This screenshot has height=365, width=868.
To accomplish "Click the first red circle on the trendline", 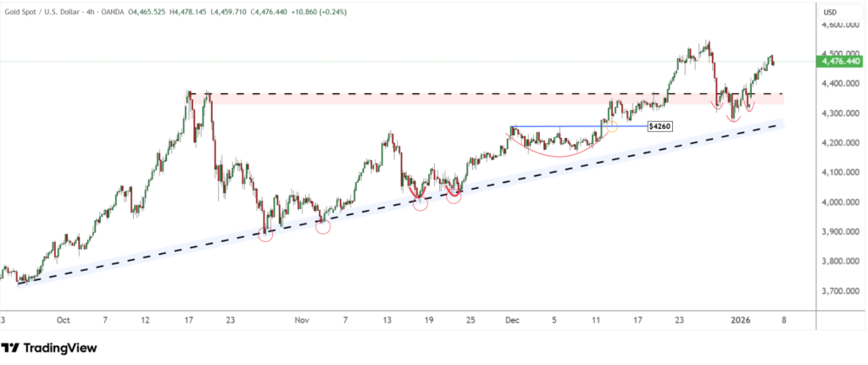I will (265, 233).
